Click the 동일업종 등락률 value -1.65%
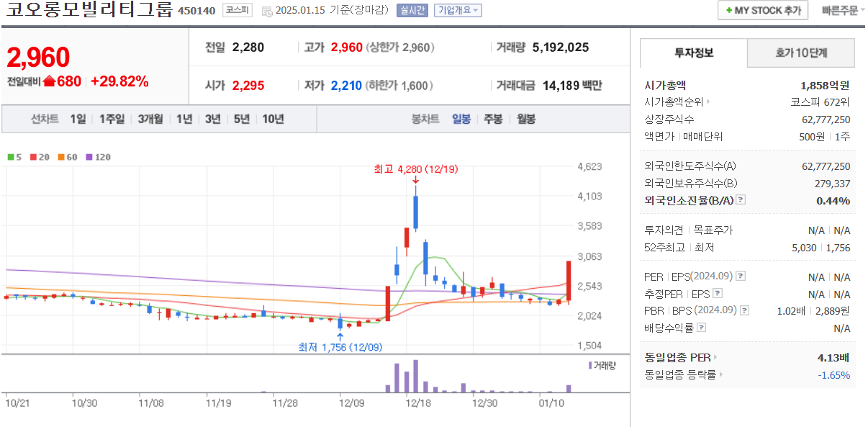This screenshot has height=427, width=868. click(834, 375)
